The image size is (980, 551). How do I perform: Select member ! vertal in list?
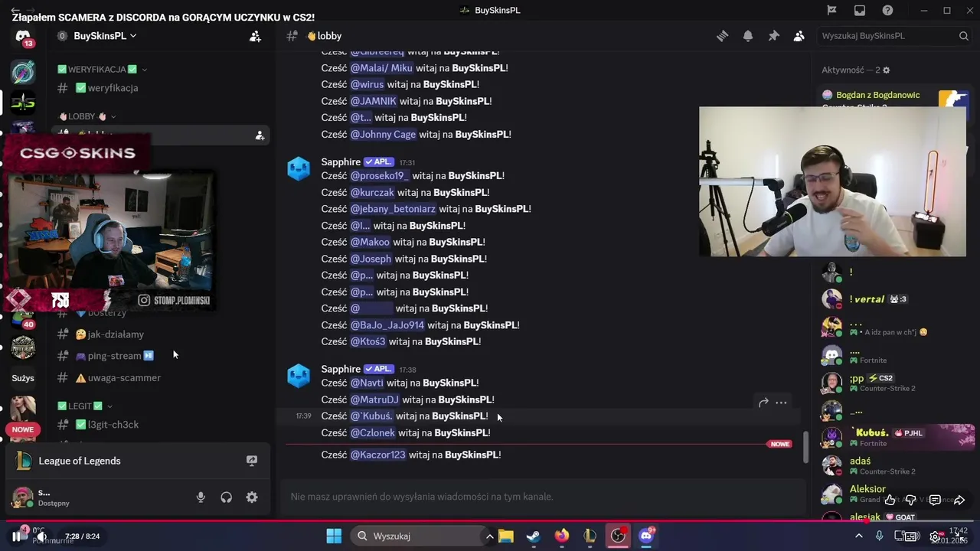(x=867, y=299)
